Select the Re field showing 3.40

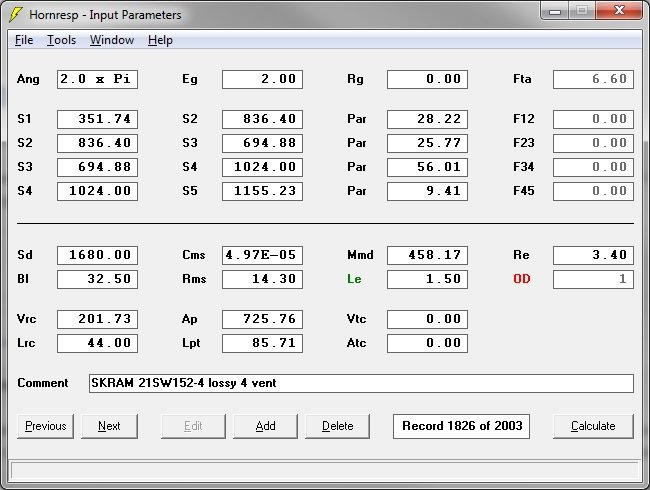[x=593, y=255]
